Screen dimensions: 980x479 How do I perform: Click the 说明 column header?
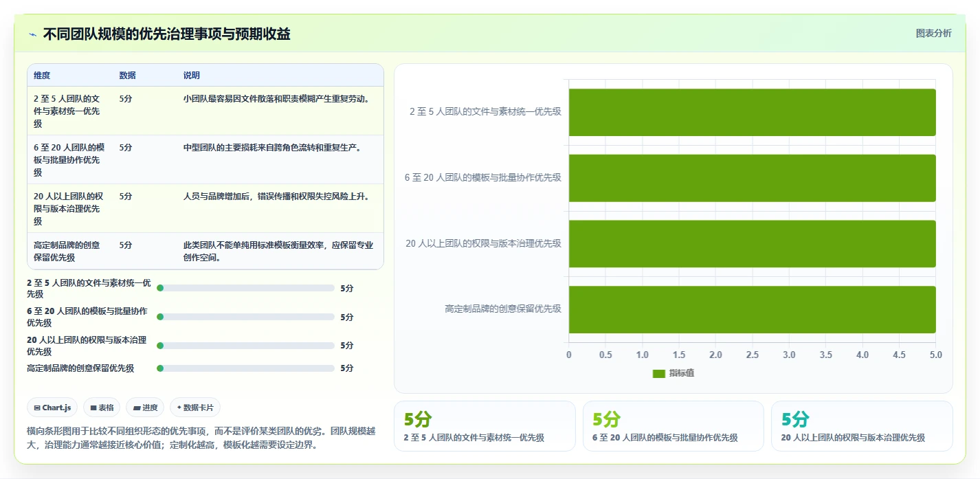(191, 76)
